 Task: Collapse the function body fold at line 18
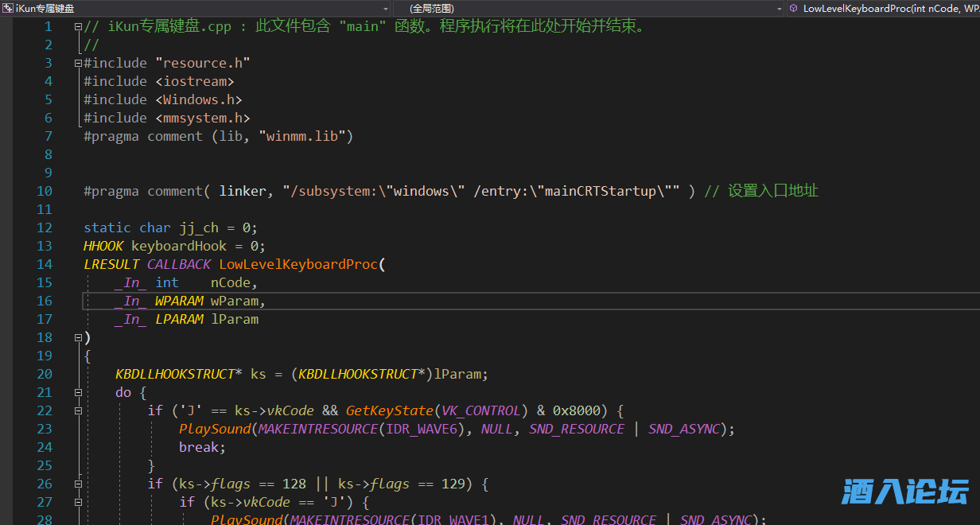tap(78, 337)
